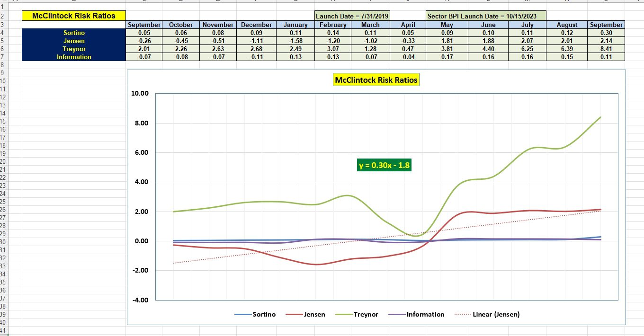
Task: Click the cell showing Jensen value -1.58
Action: 295,41
